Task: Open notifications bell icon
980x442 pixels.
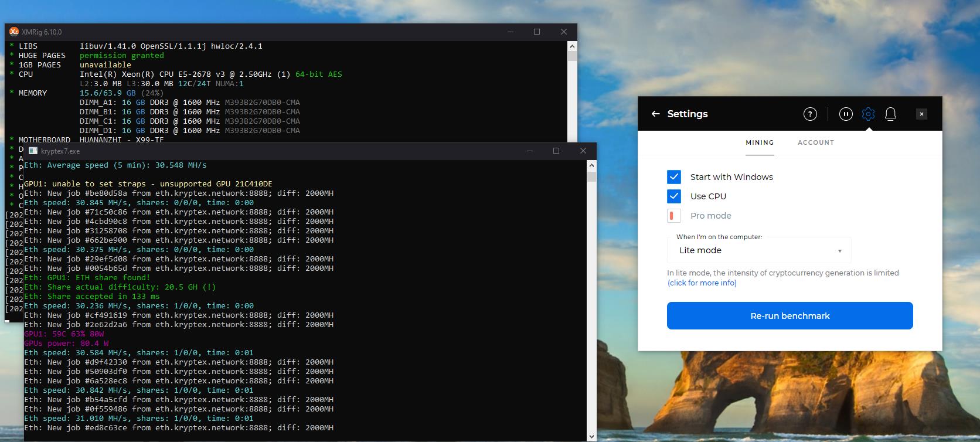Action: pos(890,114)
